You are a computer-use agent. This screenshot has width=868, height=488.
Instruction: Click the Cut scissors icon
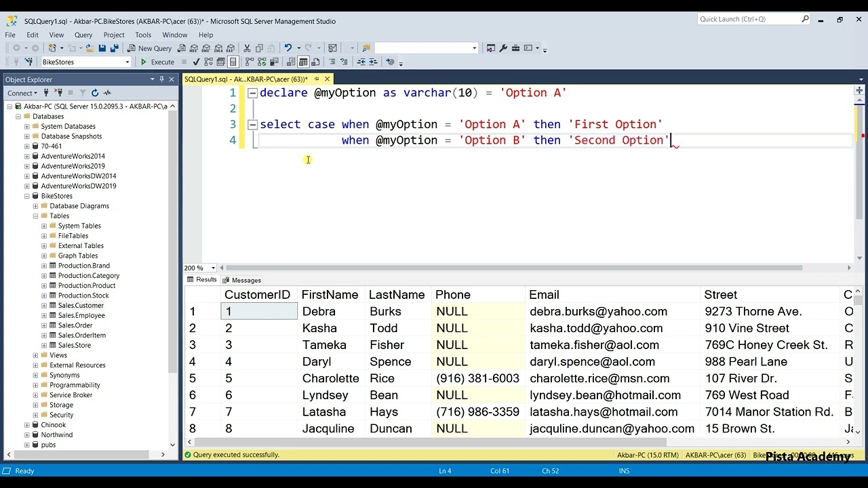(247, 48)
